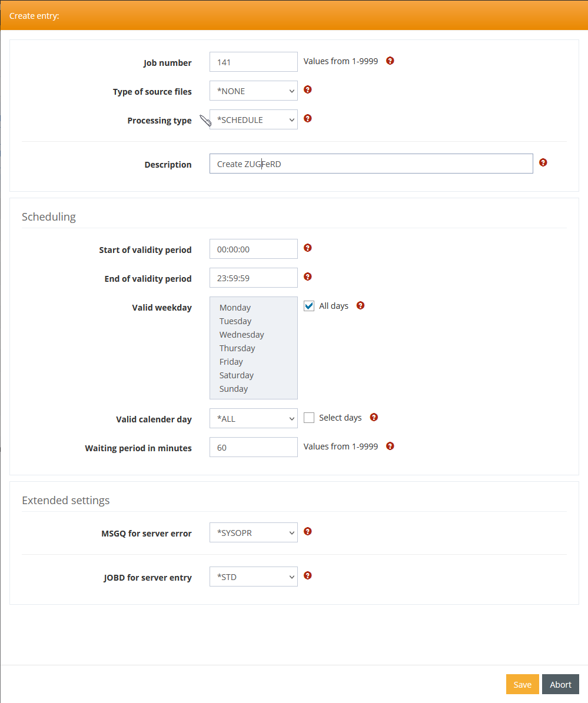
Task: Click help icon for End of validity period
Action: pos(307,277)
